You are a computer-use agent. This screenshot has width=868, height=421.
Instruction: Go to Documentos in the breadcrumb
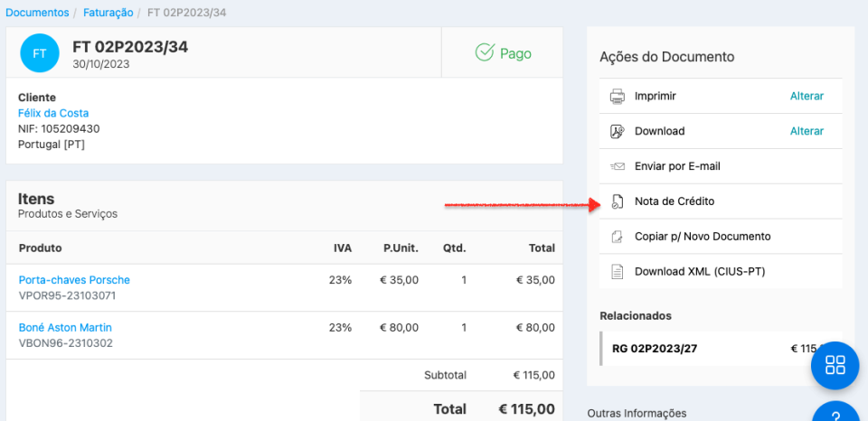(x=37, y=13)
